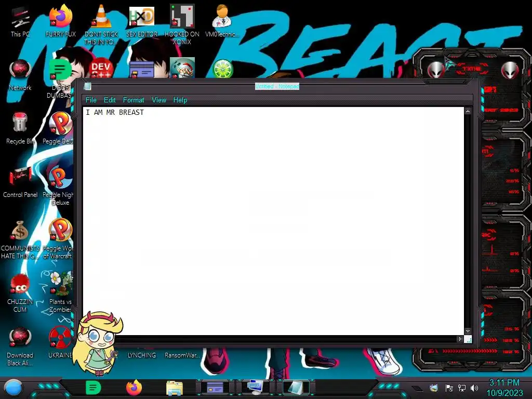Image resolution: width=532 pixels, height=399 pixels.
Task: Open the Notepad File menu
Action: (x=91, y=100)
